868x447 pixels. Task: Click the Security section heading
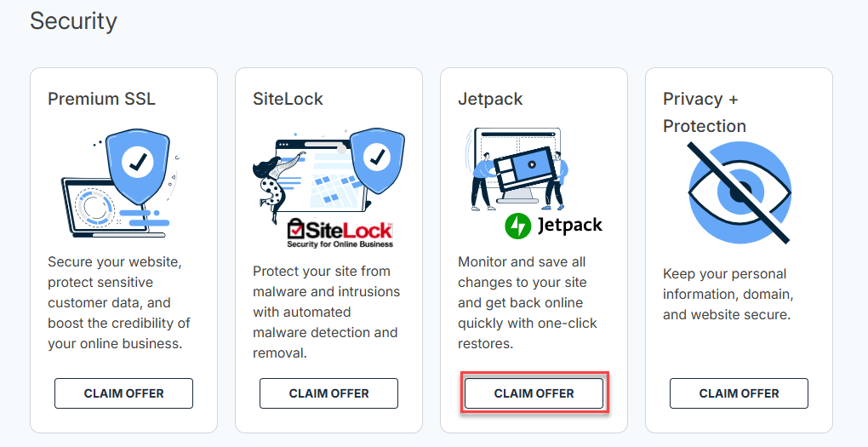(73, 20)
